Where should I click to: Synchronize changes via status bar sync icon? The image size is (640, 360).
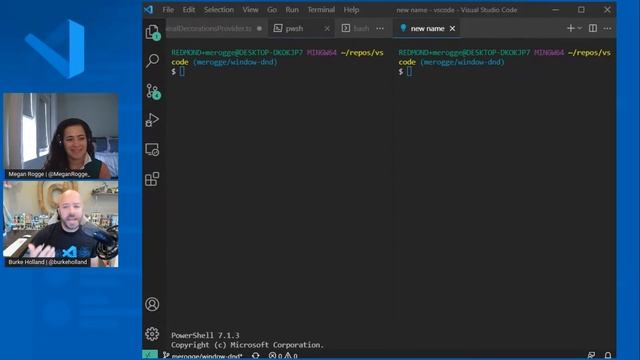tap(256, 356)
